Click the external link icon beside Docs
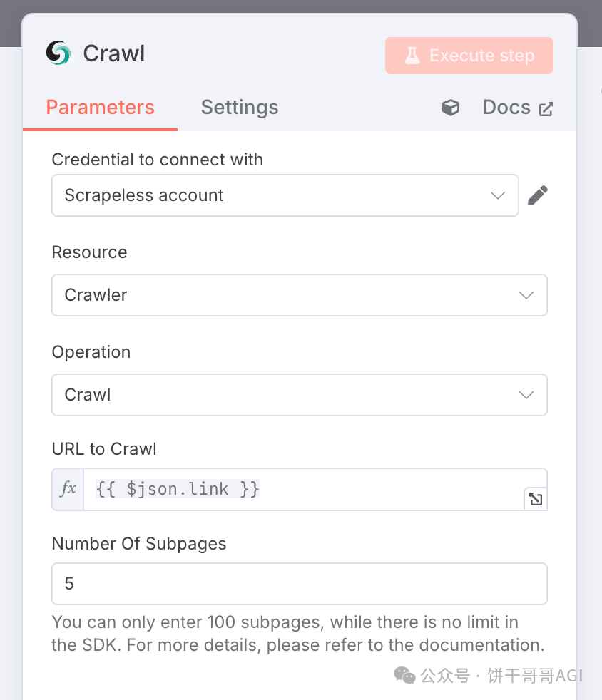Screen dimensions: 602x700 tap(546, 109)
